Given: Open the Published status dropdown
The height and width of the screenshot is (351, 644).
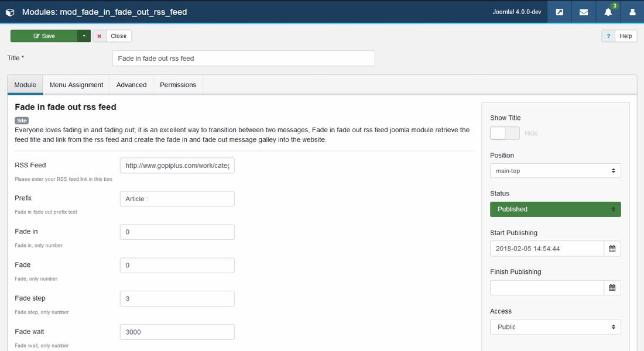Looking at the screenshot, I should [x=555, y=209].
